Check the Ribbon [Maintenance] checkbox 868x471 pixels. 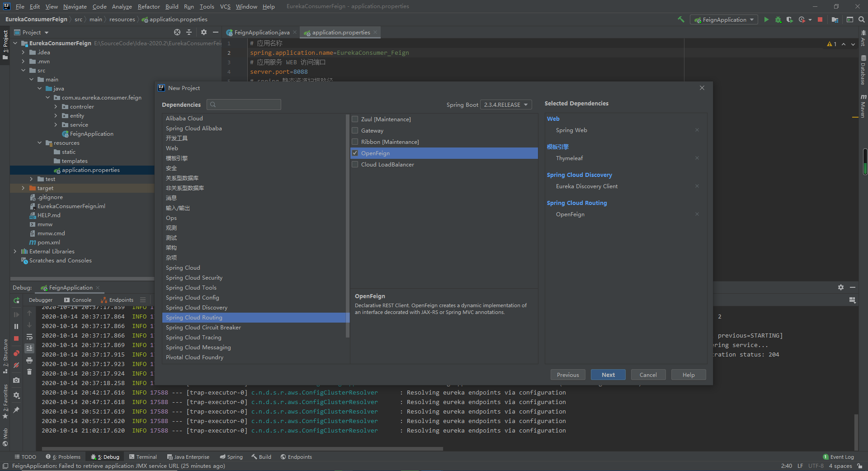tap(355, 142)
